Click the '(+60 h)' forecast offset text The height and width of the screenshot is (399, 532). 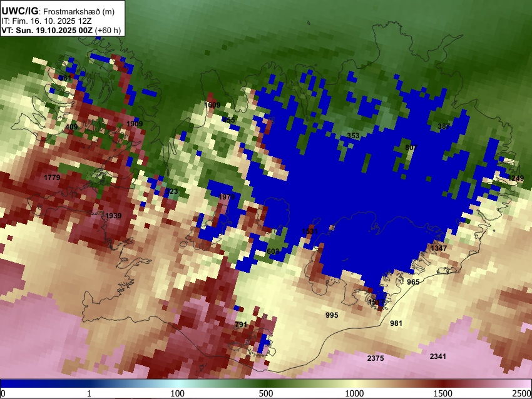(108, 30)
